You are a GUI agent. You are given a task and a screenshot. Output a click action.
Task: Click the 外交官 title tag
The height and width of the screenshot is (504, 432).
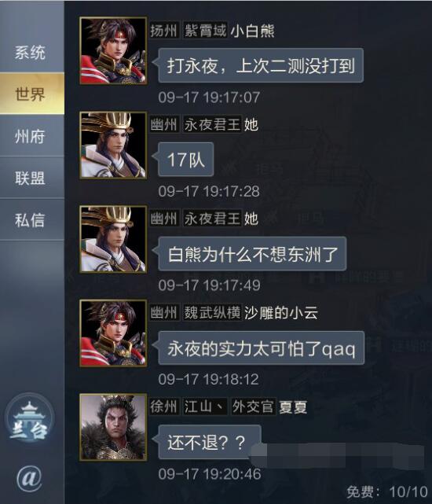253,407
